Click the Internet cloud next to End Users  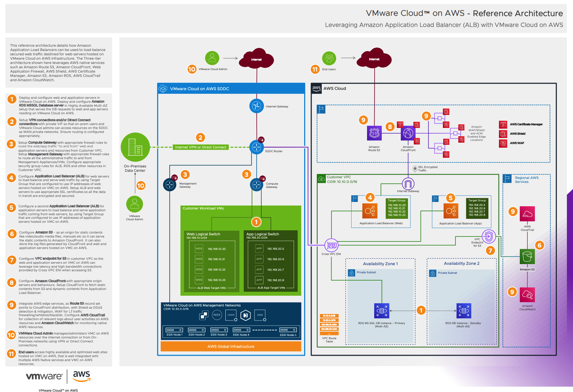pos(374,59)
